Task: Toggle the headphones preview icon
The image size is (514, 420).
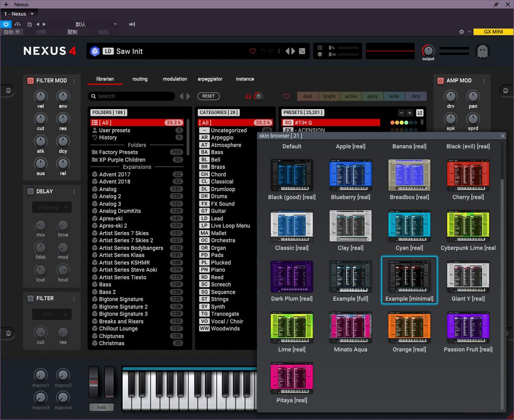Action: (x=249, y=96)
